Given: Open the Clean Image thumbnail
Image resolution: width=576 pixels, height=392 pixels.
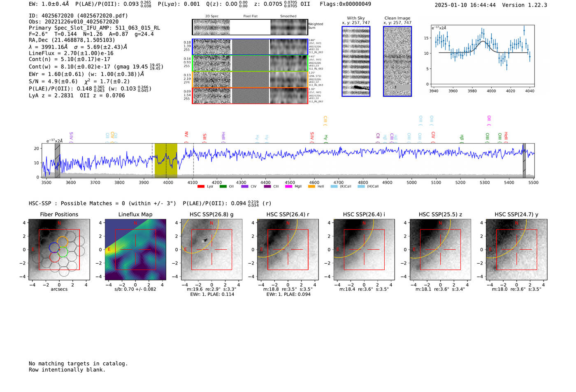Looking at the screenshot, I should pyautogui.click(x=397, y=61).
